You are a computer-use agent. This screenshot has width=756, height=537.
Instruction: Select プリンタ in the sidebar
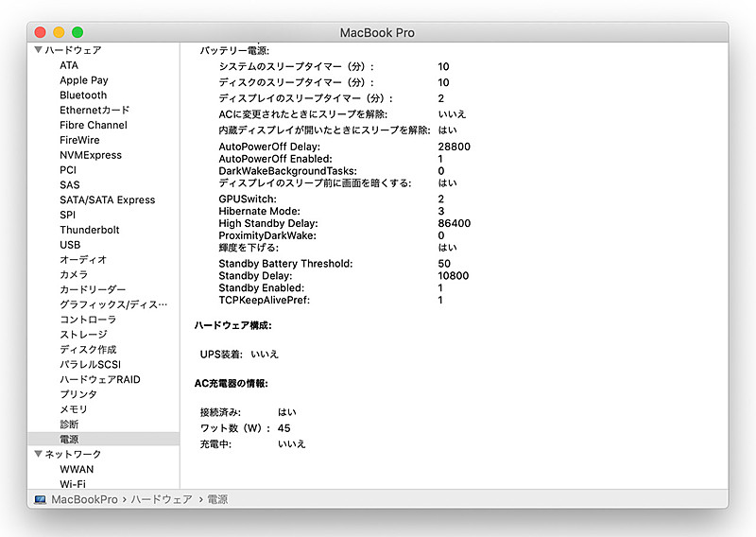click(x=78, y=394)
